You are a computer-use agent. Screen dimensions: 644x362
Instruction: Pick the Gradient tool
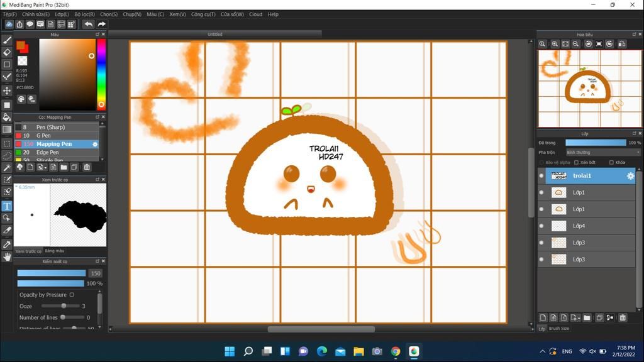[x=7, y=129]
